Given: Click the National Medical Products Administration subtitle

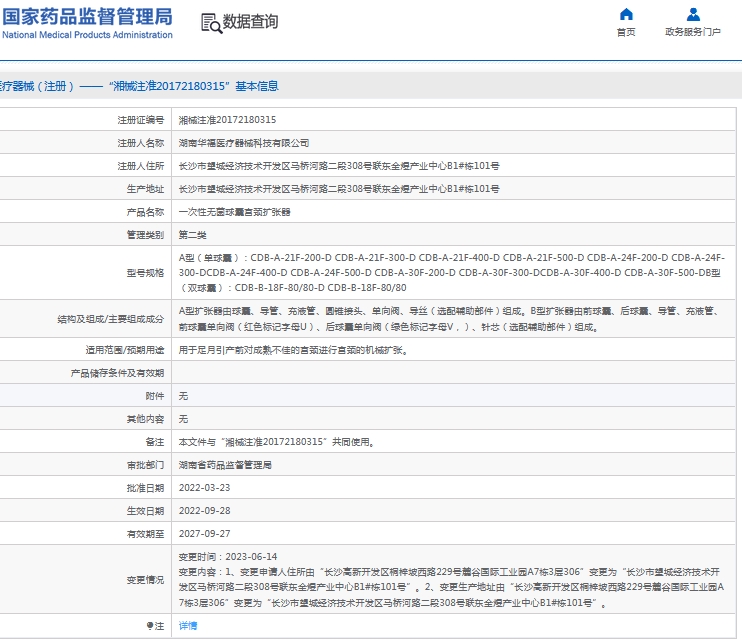Looking at the screenshot, I should [x=87, y=35].
